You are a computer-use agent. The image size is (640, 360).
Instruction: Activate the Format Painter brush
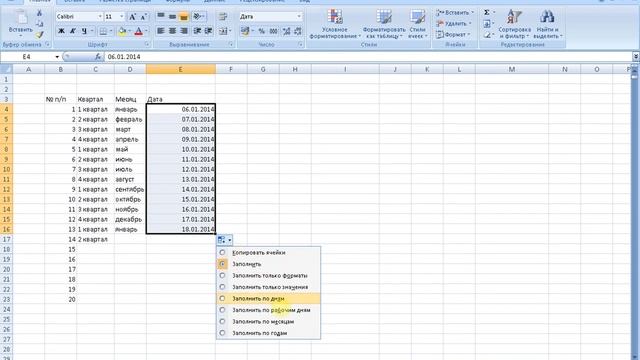[x=40, y=35]
